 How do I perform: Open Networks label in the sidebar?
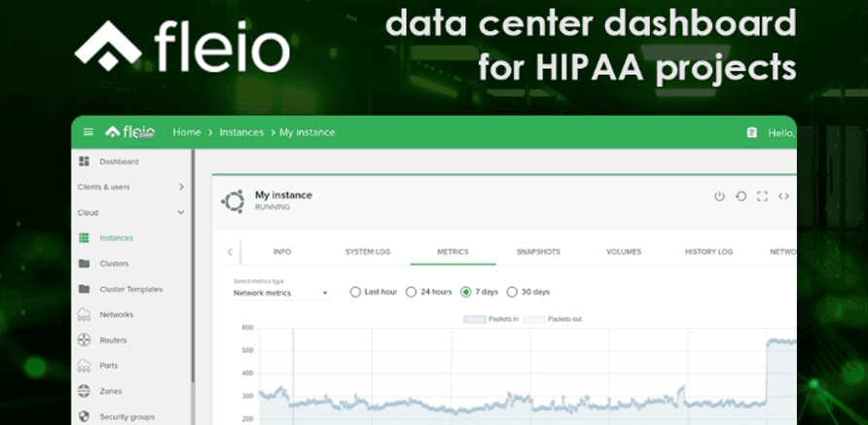[x=116, y=314]
